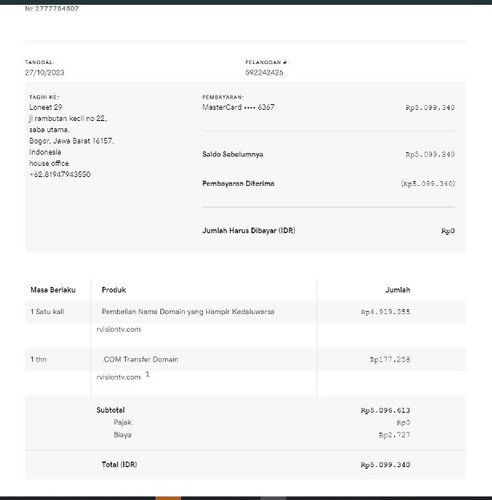Click the phone number +62.81947943550

(x=60, y=174)
